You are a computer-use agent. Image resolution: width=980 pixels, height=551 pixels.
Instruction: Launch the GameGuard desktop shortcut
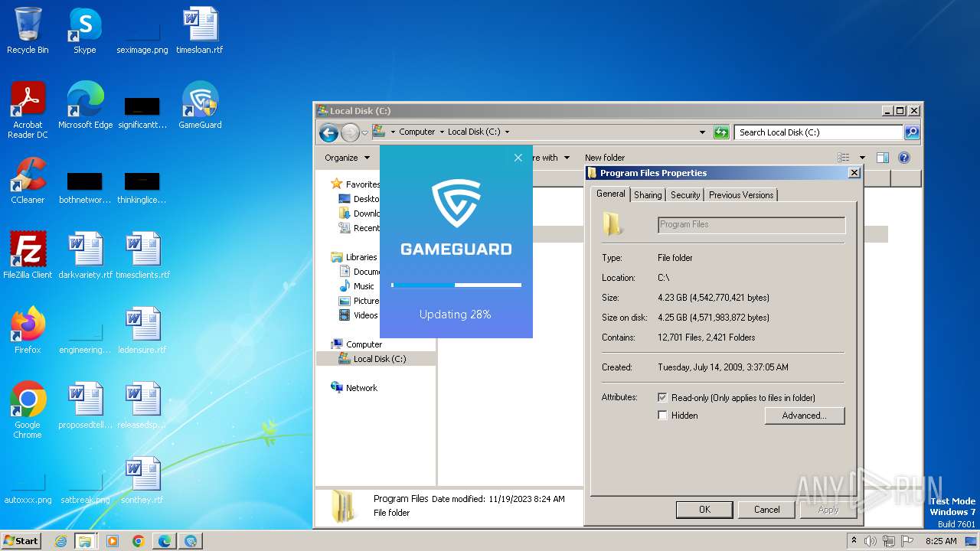200,106
